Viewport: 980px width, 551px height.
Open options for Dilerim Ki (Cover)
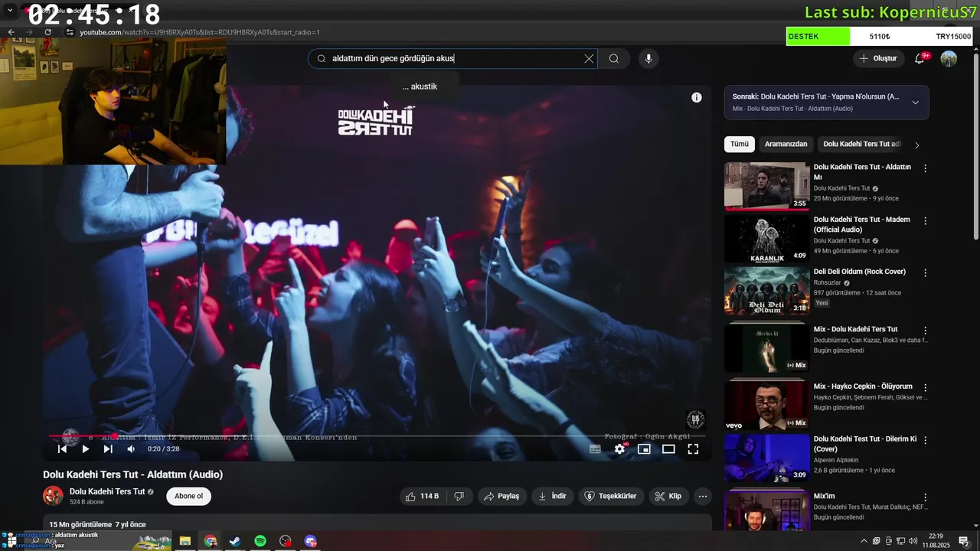pyautogui.click(x=925, y=440)
